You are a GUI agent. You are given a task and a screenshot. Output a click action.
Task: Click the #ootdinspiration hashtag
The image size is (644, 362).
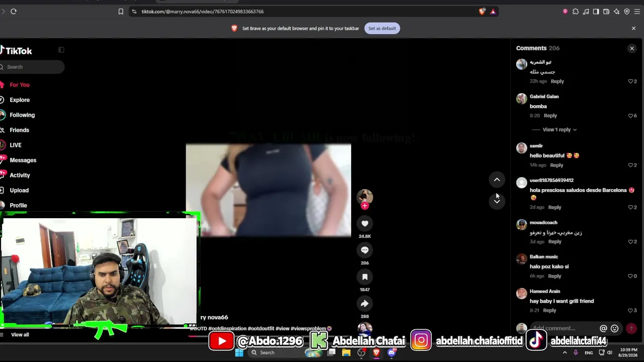point(227,329)
